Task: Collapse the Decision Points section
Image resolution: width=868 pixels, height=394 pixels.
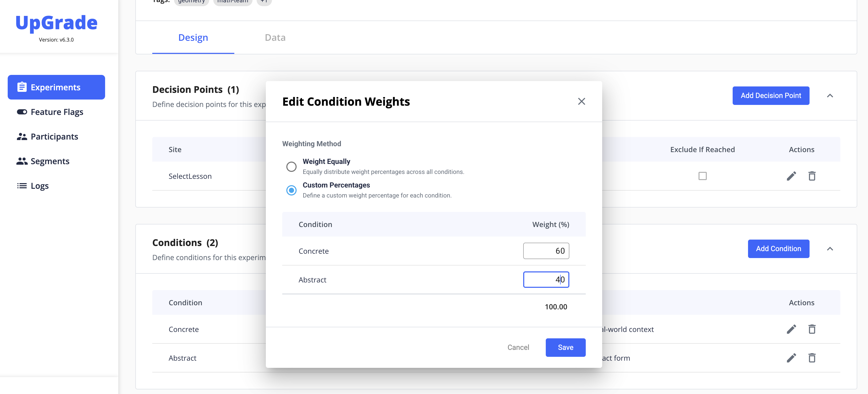Action: [830, 96]
